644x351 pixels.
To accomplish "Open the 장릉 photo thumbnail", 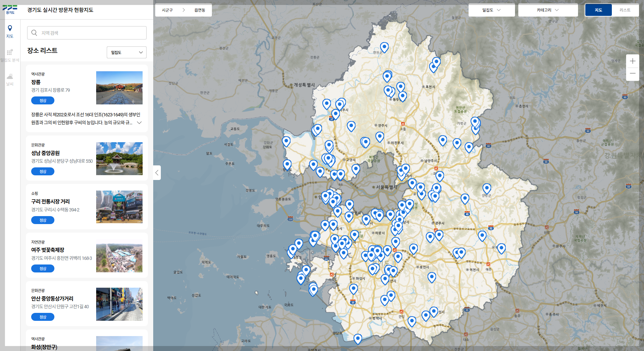I will click(x=119, y=88).
